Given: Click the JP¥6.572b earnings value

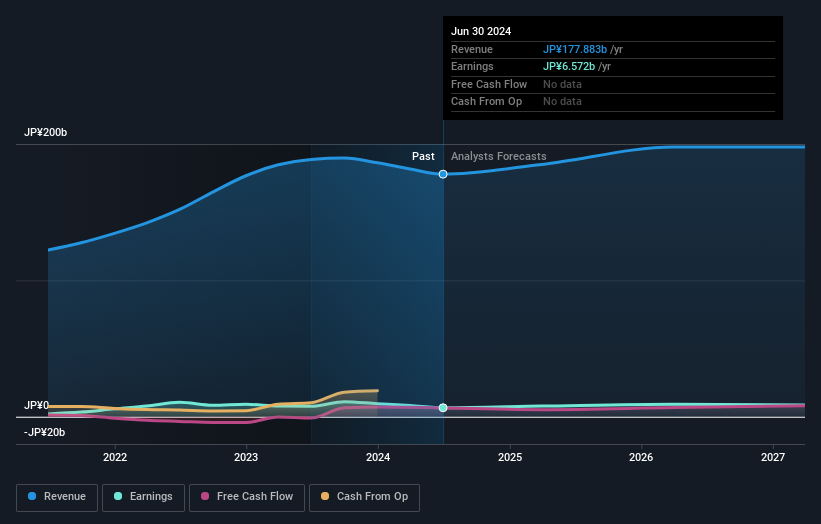Looking at the screenshot, I should pos(569,66).
